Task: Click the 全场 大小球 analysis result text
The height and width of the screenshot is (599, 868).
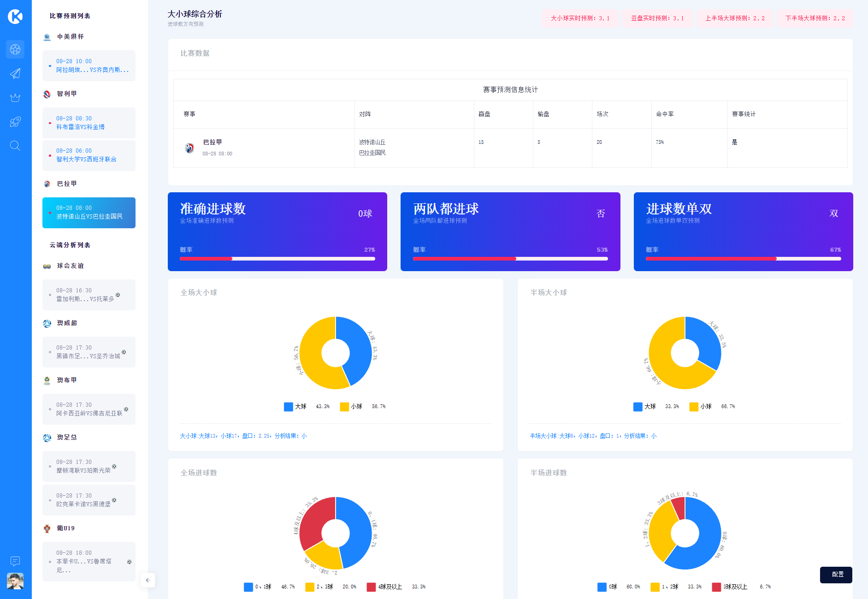Action: coord(243,436)
